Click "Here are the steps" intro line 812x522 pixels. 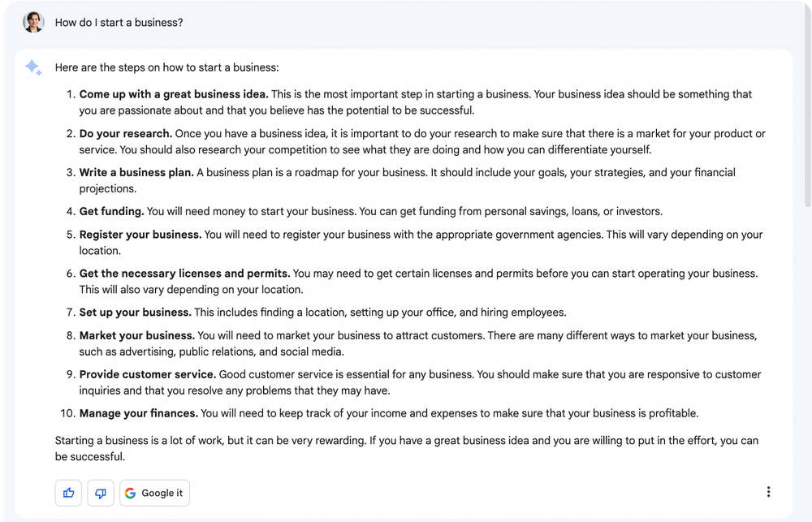(x=166, y=68)
